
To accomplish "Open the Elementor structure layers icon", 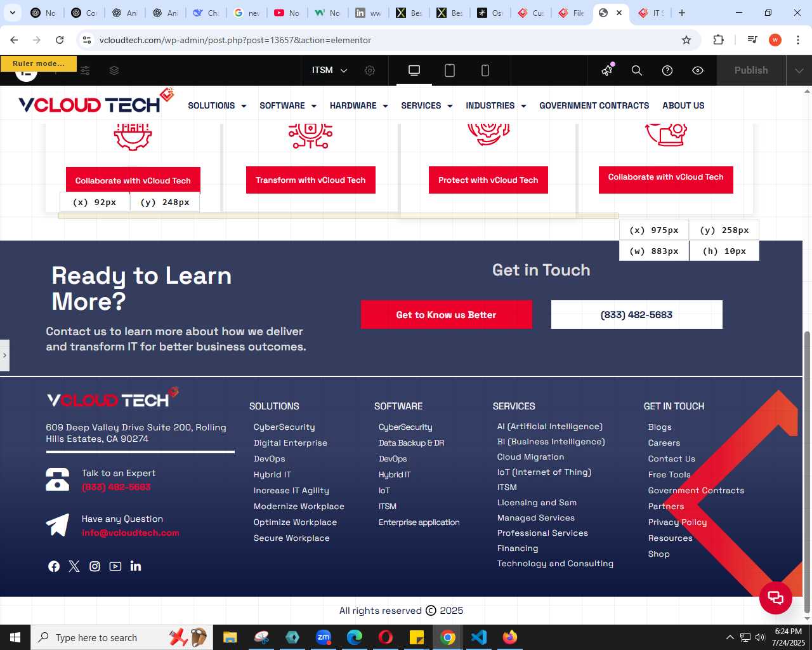I will coord(114,70).
